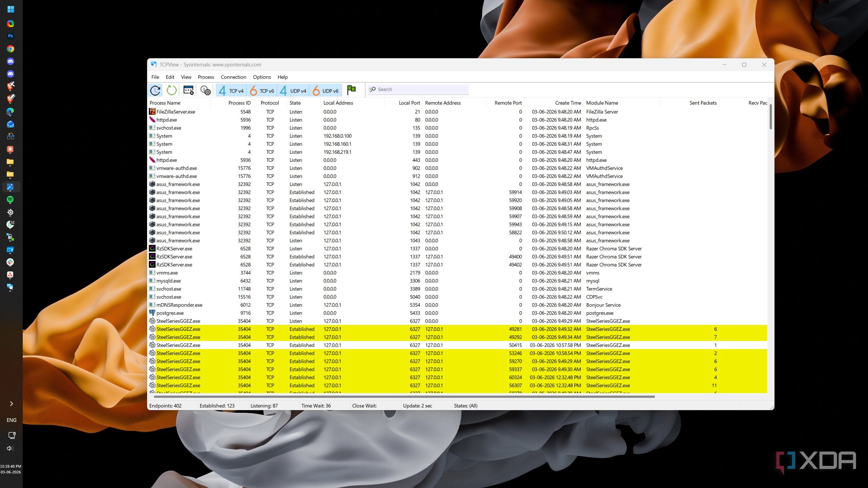Toggle the TCP v4 filter
This screenshot has height=488, width=868.
click(x=231, y=90)
